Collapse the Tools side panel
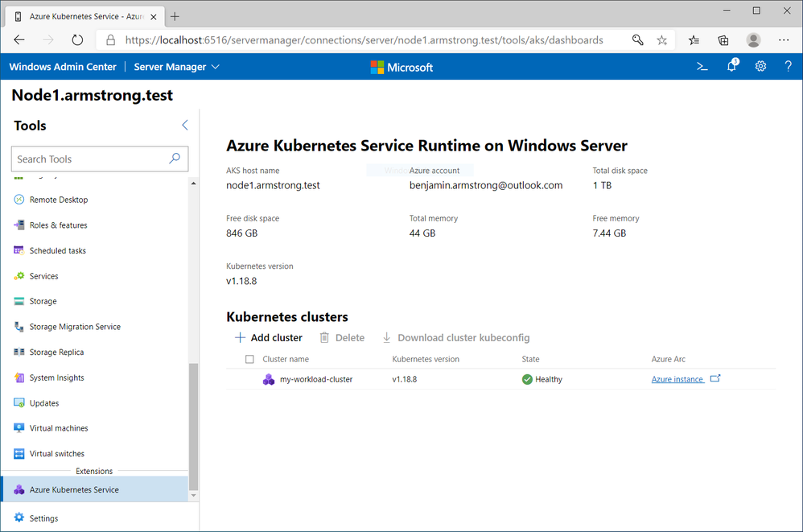The image size is (803, 532). point(185,126)
